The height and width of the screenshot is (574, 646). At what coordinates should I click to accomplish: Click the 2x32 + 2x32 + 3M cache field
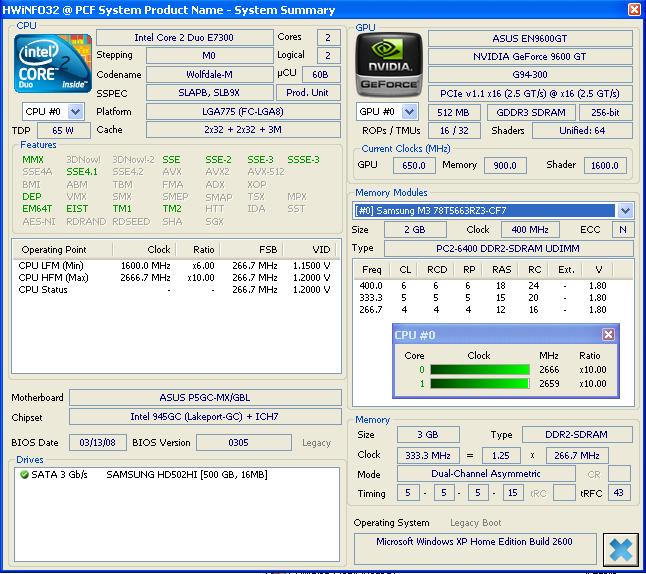[243, 130]
